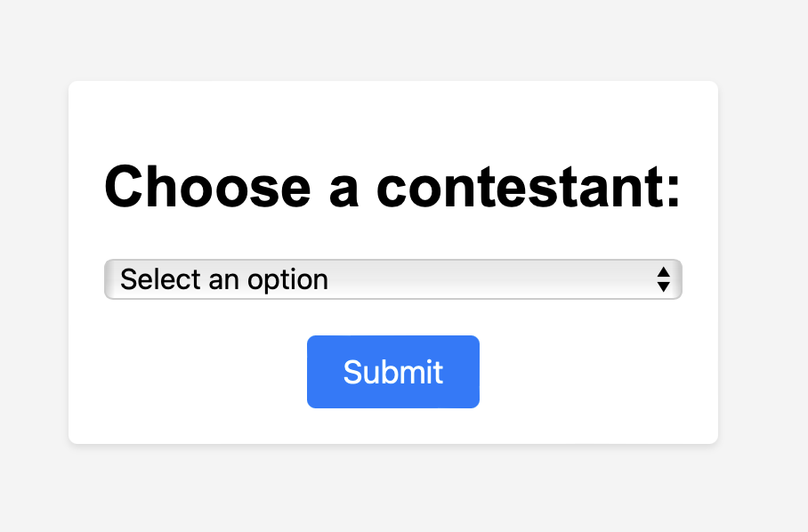
Task: Submit the contestant choice
Action: coord(393,372)
